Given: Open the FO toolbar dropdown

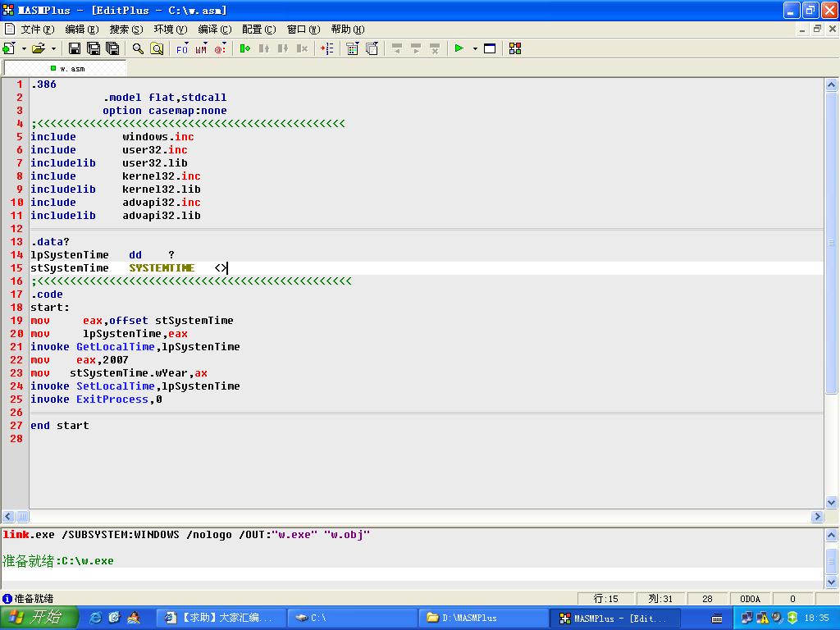Looking at the screenshot, I should coord(182,48).
